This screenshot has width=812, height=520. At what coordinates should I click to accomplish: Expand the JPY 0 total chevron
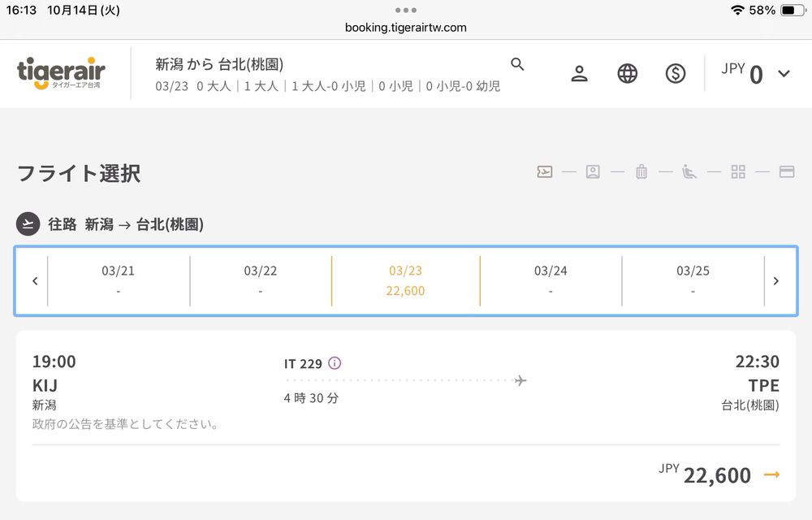tap(784, 74)
